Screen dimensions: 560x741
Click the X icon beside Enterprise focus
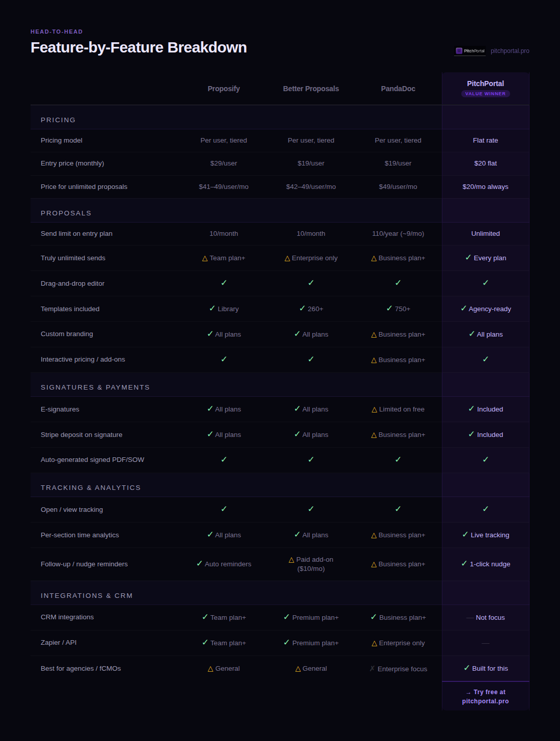coord(372,669)
